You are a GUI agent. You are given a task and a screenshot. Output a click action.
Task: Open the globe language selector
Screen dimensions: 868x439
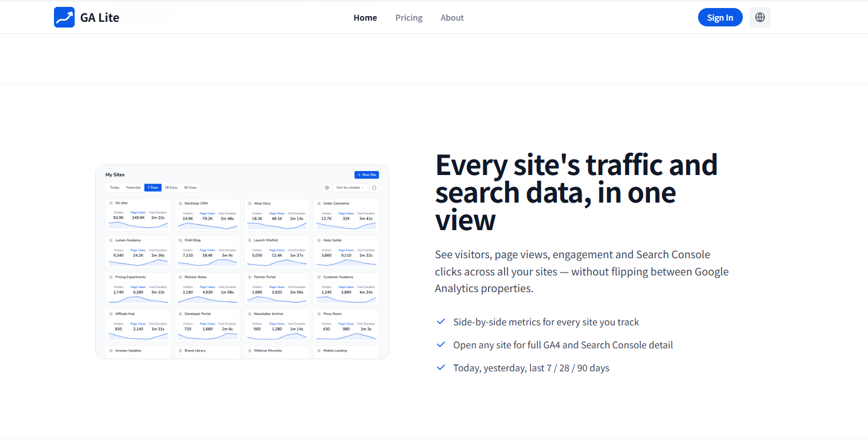coord(760,17)
